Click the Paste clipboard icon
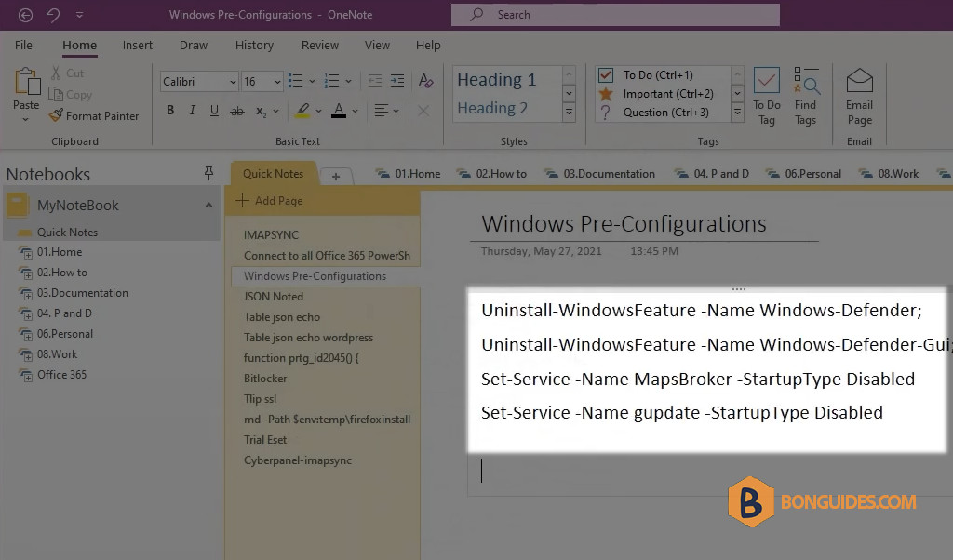The width and height of the screenshot is (953, 560). pyautogui.click(x=27, y=81)
